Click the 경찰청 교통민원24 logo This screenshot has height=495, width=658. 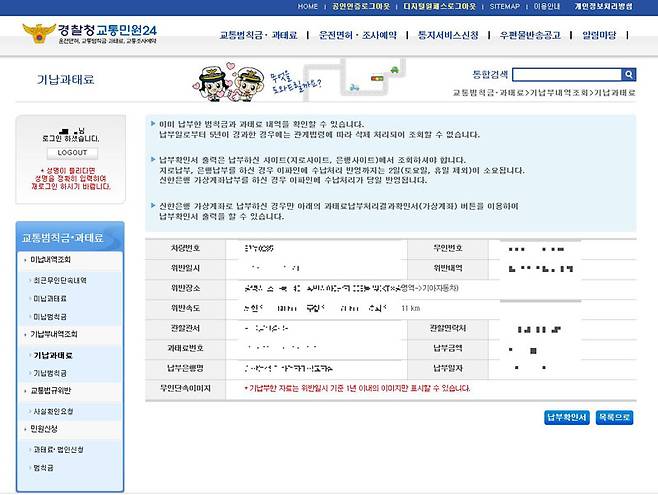(90, 34)
